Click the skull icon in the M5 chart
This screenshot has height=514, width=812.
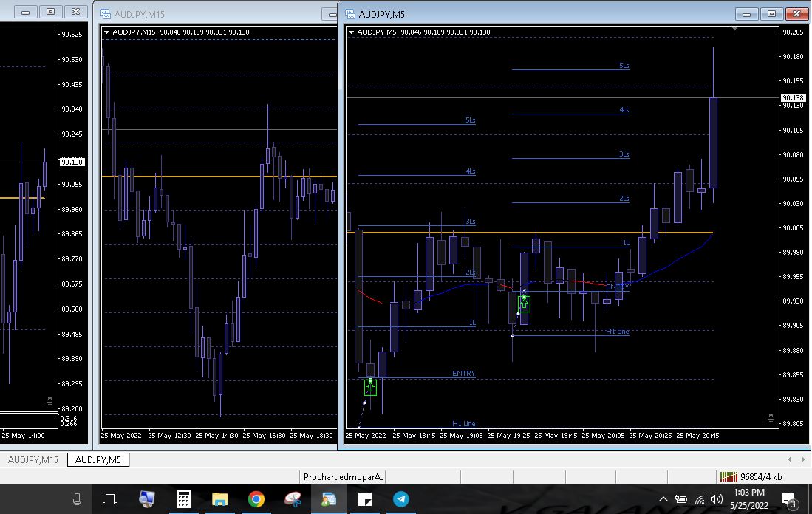(771, 419)
